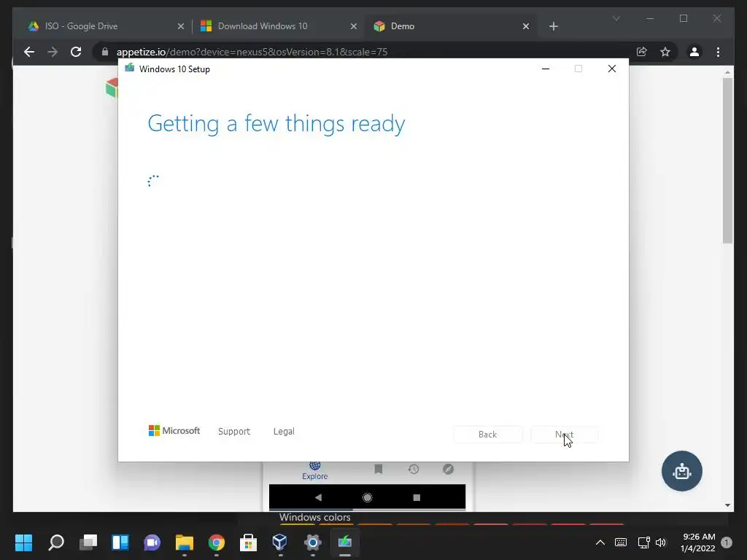Open network settings tray icon

643,542
